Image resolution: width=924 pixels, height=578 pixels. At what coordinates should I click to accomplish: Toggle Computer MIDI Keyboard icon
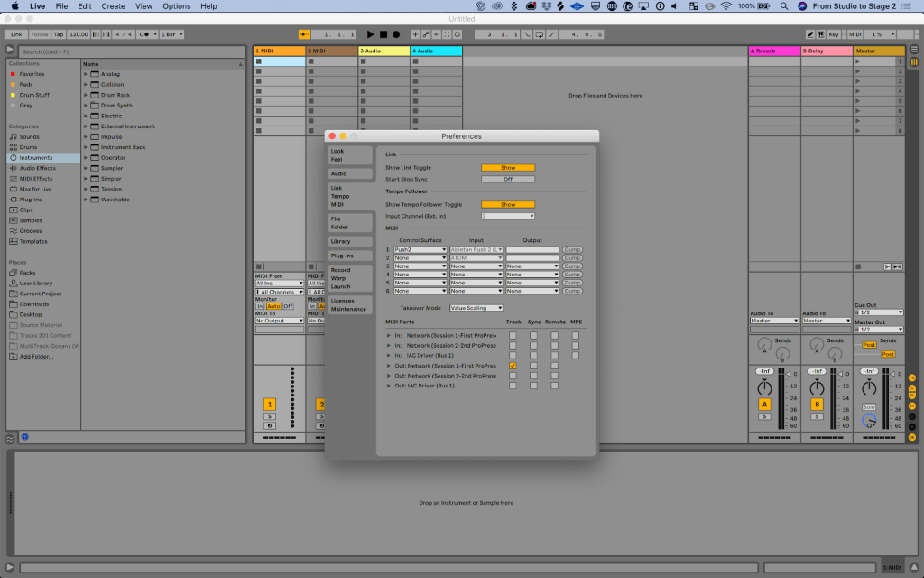pos(821,34)
